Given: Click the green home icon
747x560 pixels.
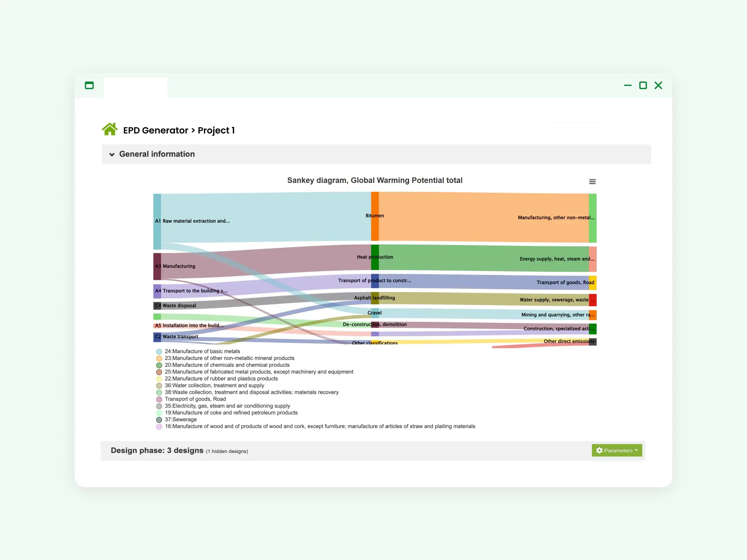Looking at the screenshot, I should [x=110, y=129].
